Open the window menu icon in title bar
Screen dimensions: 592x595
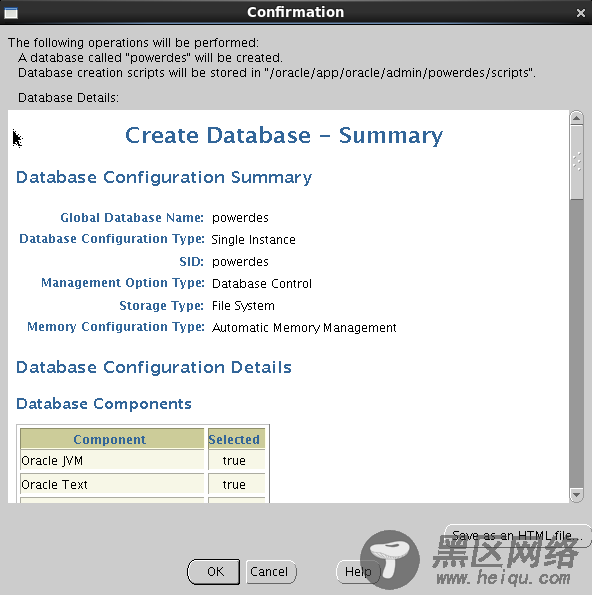[x=11, y=13]
